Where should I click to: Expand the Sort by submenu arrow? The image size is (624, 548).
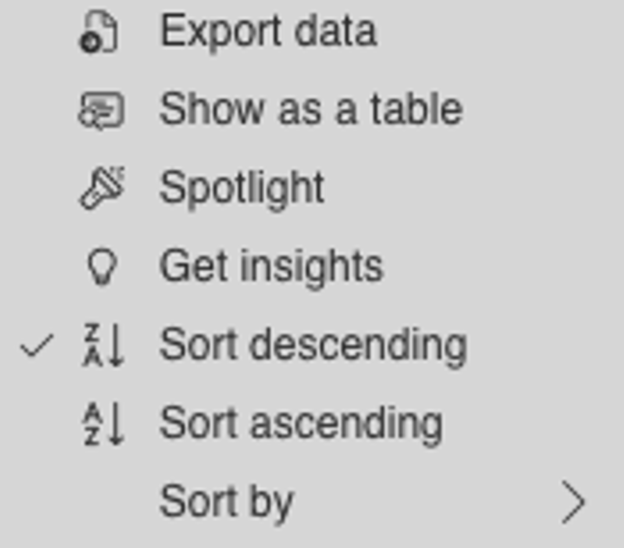coord(573,502)
